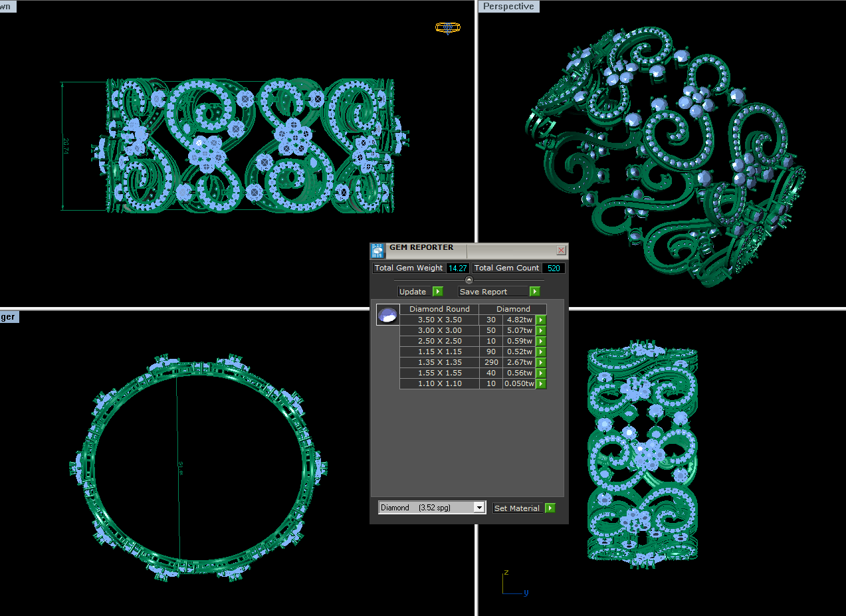Click the 4.82tw weight cell
Screen dimensions: 846x616
click(x=519, y=320)
